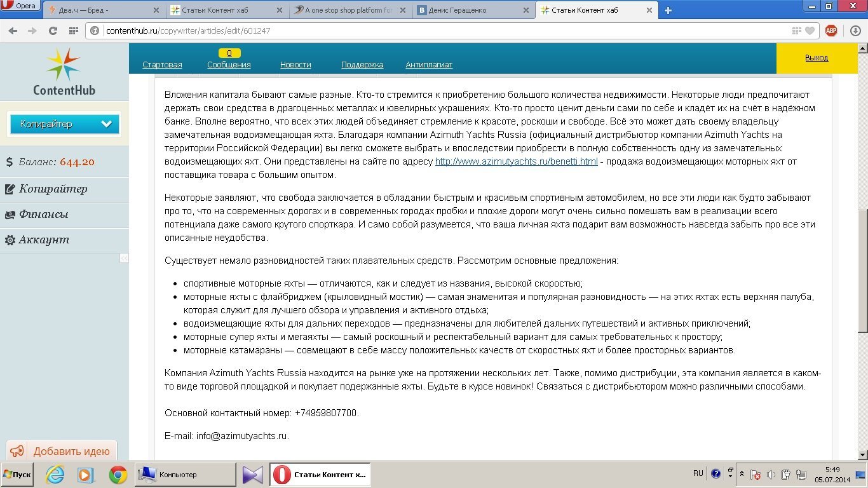Click the volume speaker tray icon
The image size is (868, 488).
click(771, 475)
